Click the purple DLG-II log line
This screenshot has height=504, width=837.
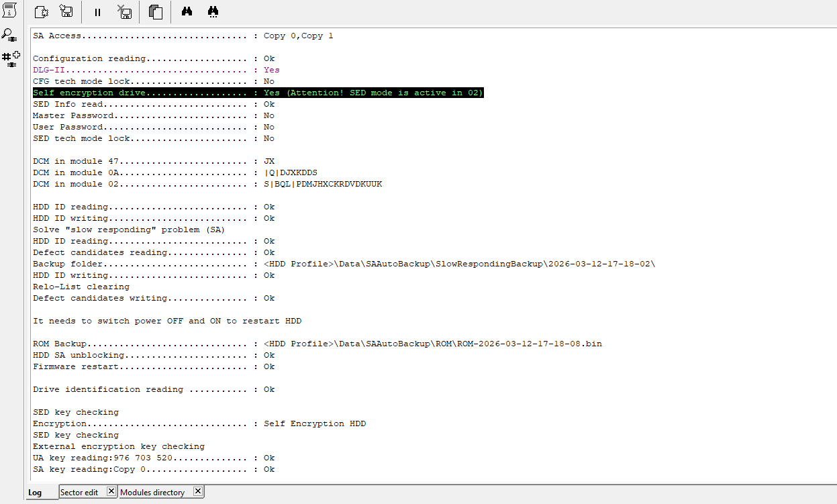(x=156, y=70)
